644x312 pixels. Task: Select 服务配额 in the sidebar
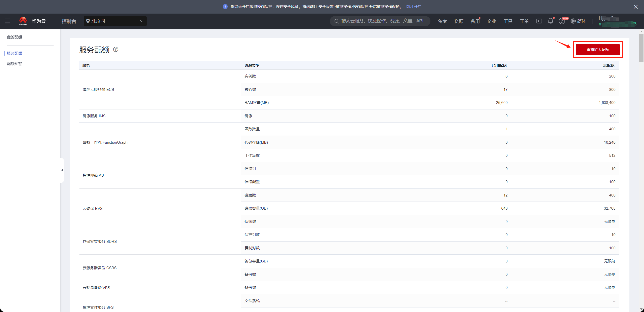coord(15,53)
